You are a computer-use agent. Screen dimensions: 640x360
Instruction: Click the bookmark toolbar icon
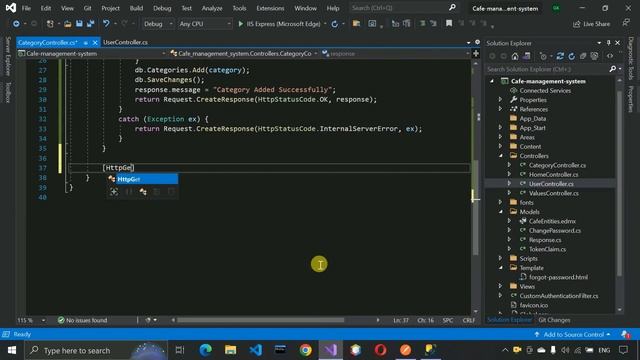(449, 24)
